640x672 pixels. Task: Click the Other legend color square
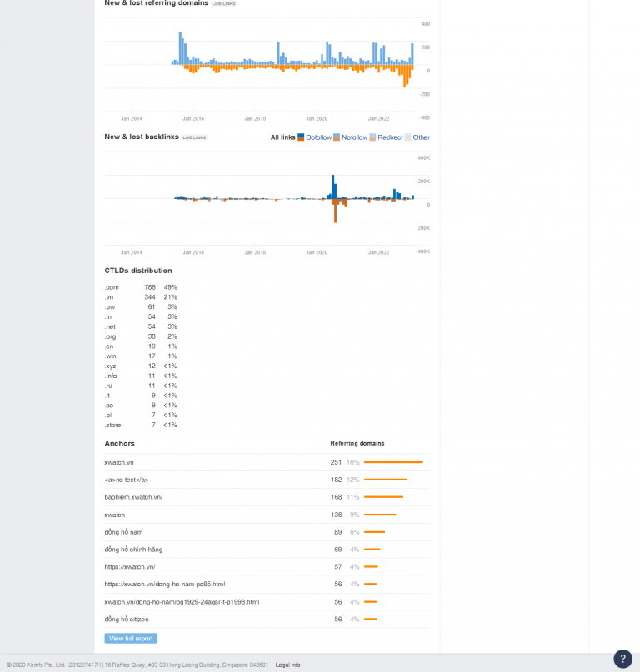tap(408, 137)
